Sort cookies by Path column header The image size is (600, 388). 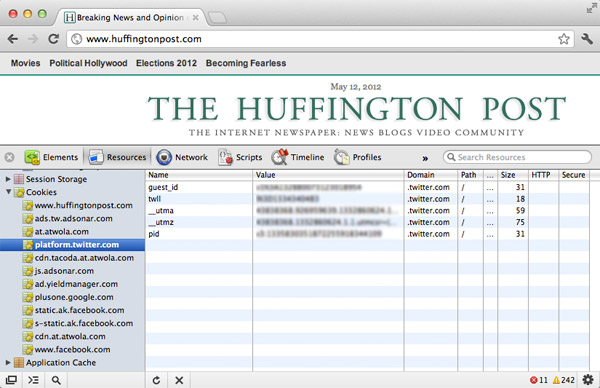(471, 175)
